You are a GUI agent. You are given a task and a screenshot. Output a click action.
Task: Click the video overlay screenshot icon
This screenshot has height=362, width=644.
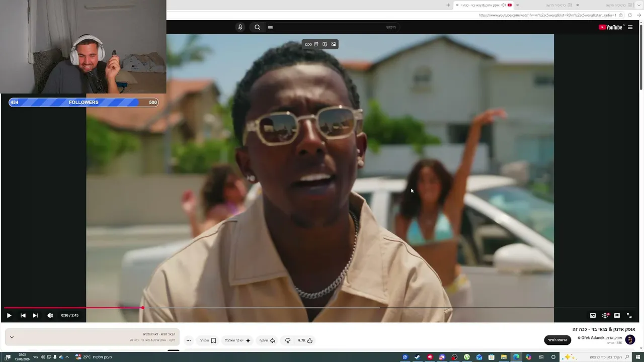325,44
